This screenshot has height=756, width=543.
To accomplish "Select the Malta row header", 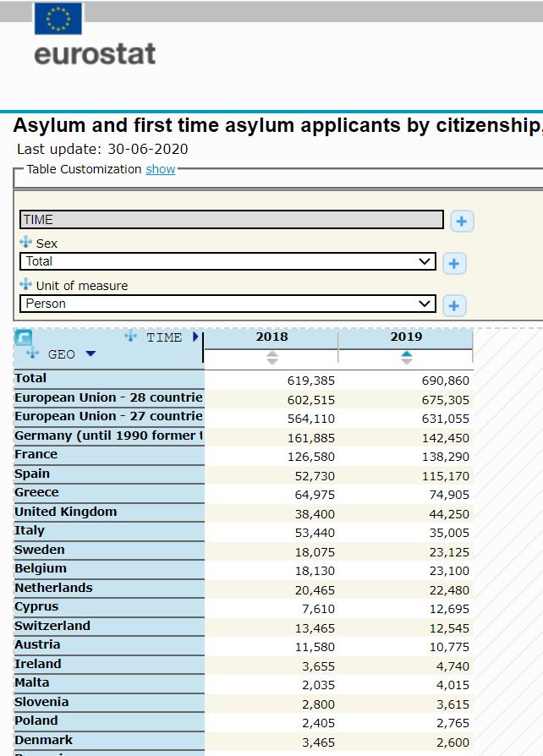I will point(109,683).
